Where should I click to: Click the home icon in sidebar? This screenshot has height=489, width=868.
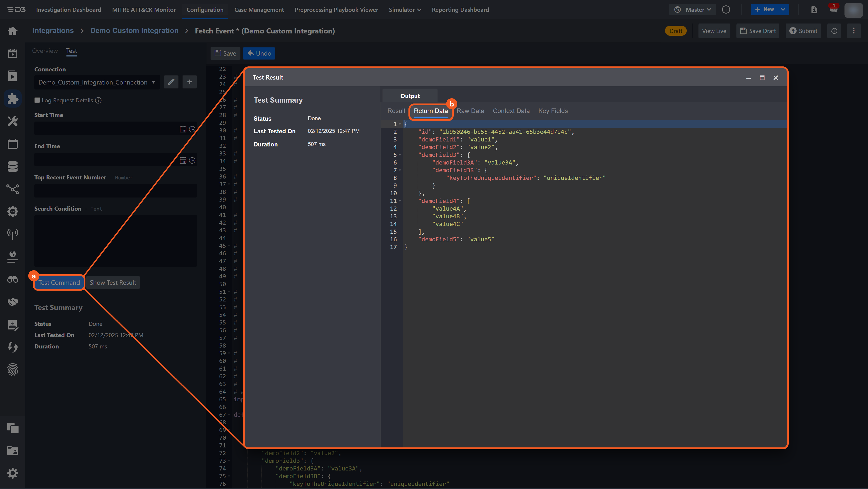coord(12,31)
